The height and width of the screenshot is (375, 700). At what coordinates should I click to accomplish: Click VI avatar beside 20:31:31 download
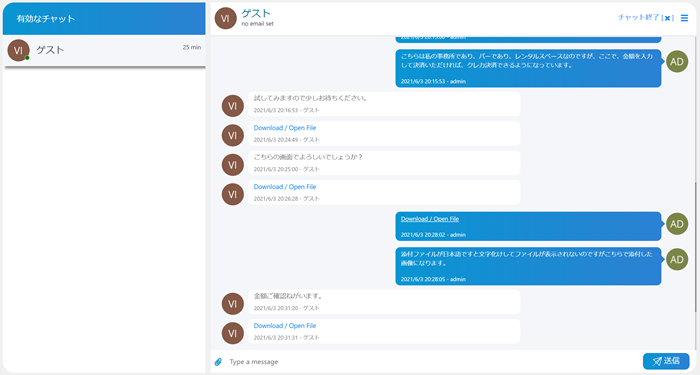[233, 333]
